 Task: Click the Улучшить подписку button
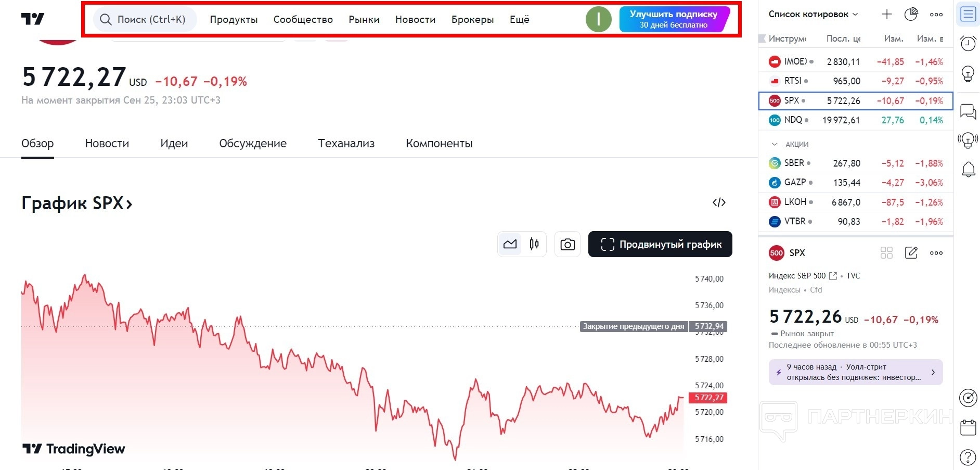[674, 19]
